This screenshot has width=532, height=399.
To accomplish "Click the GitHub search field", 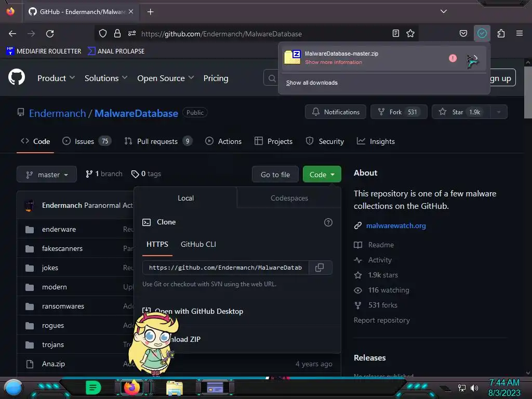I will coord(271,78).
